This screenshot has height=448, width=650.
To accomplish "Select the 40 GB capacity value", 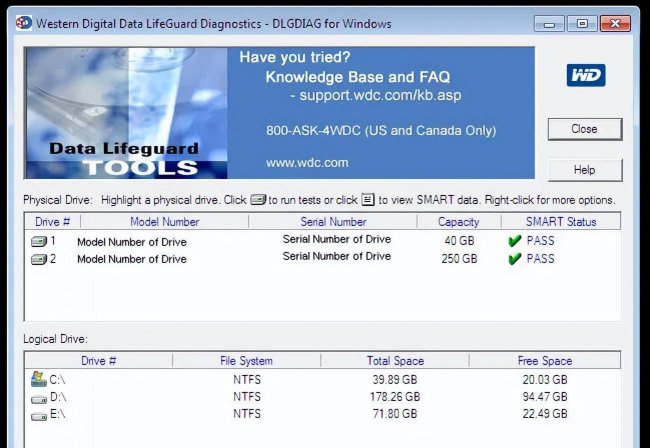I will 459,241.
